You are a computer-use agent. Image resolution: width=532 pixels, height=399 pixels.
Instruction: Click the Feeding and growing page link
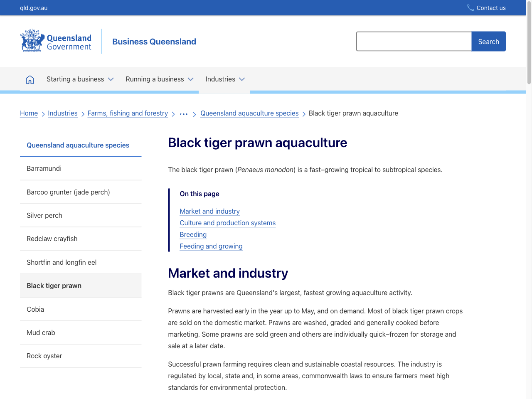pos(211,246)
